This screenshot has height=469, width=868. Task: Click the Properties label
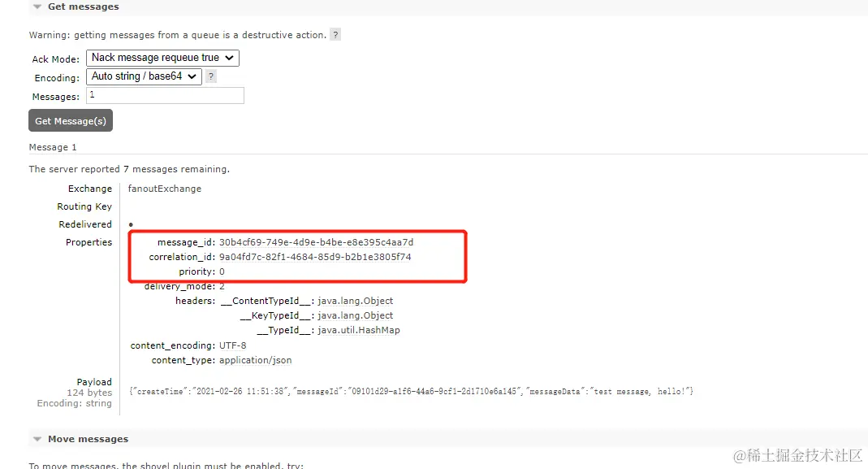tap(89, 242)
